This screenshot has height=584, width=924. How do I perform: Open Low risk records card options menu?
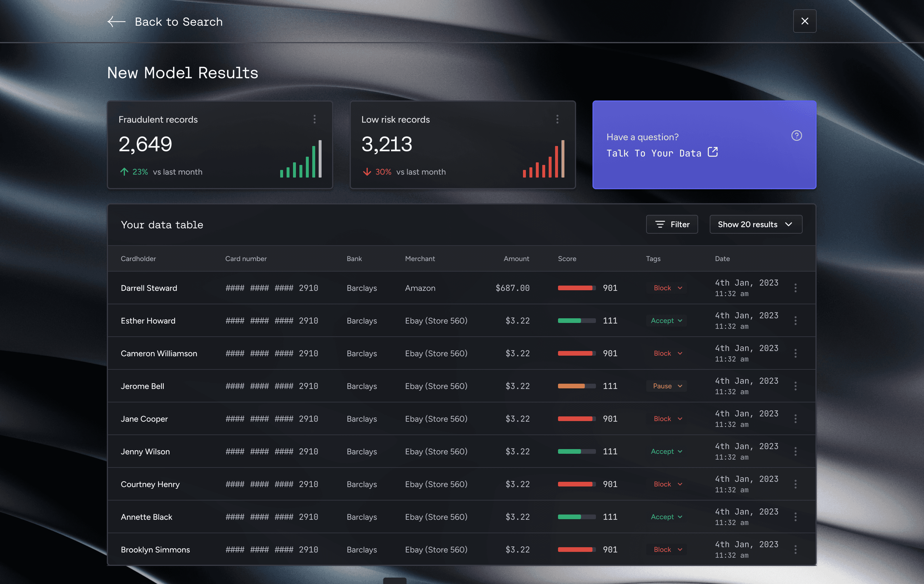point(557,119)
